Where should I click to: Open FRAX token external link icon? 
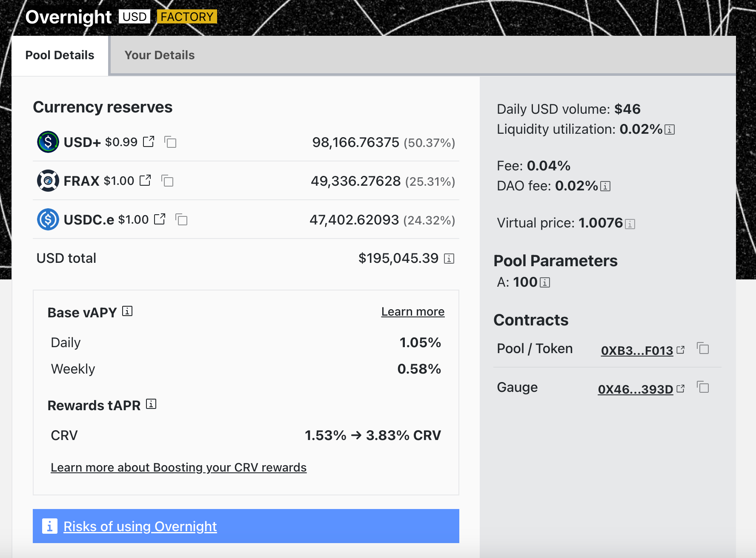click(145, 180)
